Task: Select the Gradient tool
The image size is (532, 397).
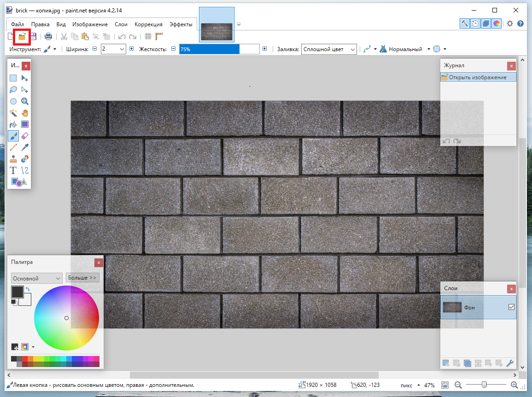Action: pos(25,124)
